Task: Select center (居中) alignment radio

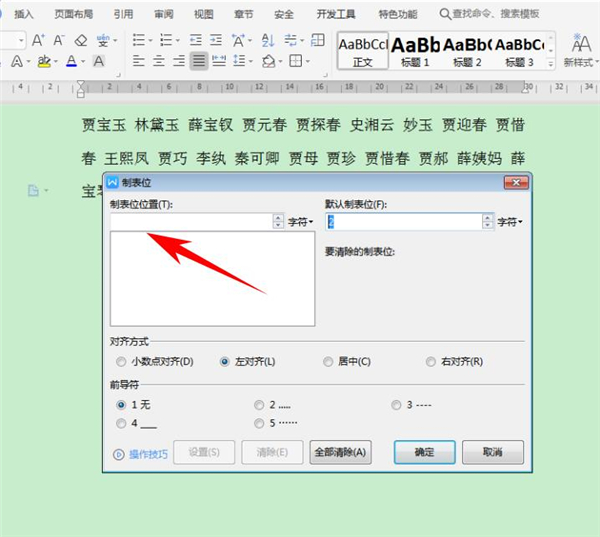Action: point(328,362)
